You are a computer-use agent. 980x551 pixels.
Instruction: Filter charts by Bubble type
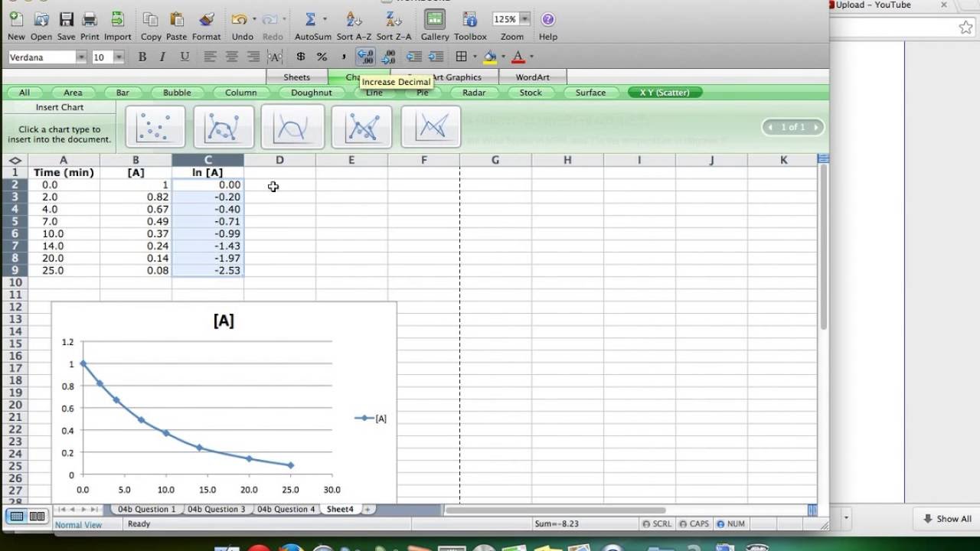[x=177, y=93]
